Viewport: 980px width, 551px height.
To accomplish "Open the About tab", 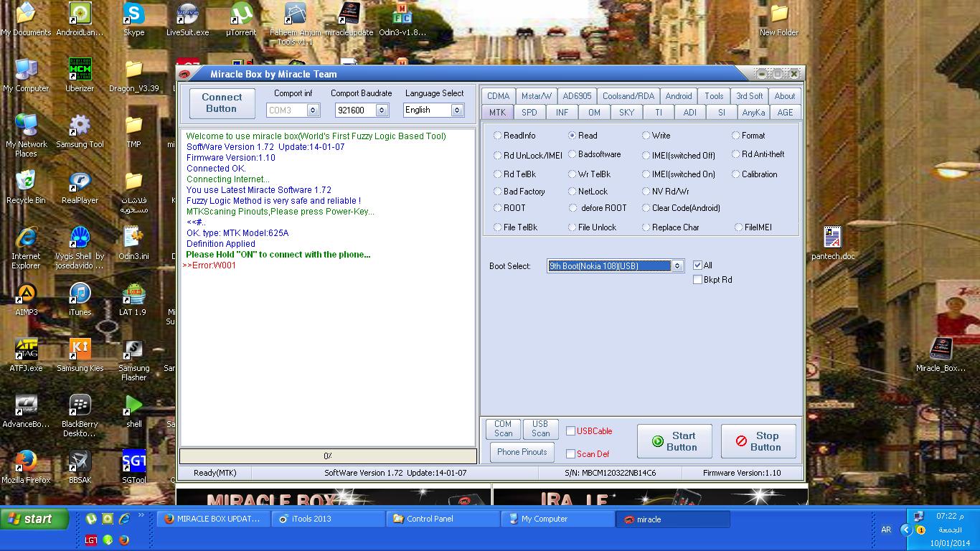I will pos(785,96).
